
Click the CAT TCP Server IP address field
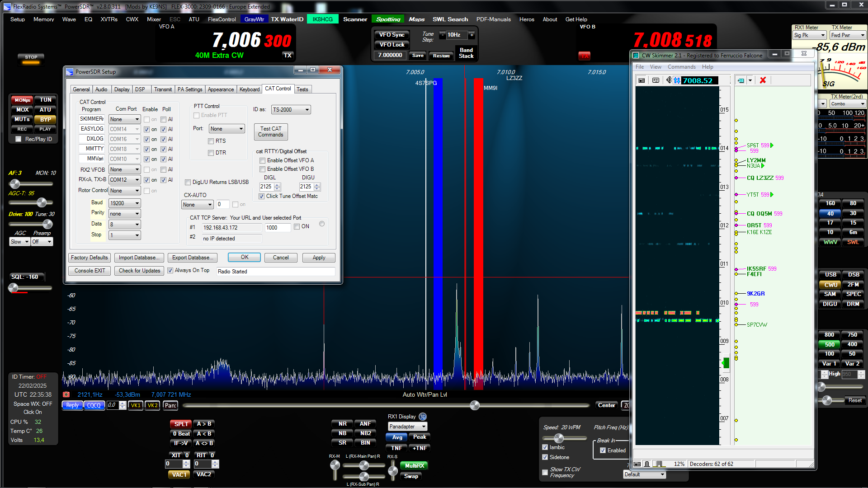tap(231, 228)
